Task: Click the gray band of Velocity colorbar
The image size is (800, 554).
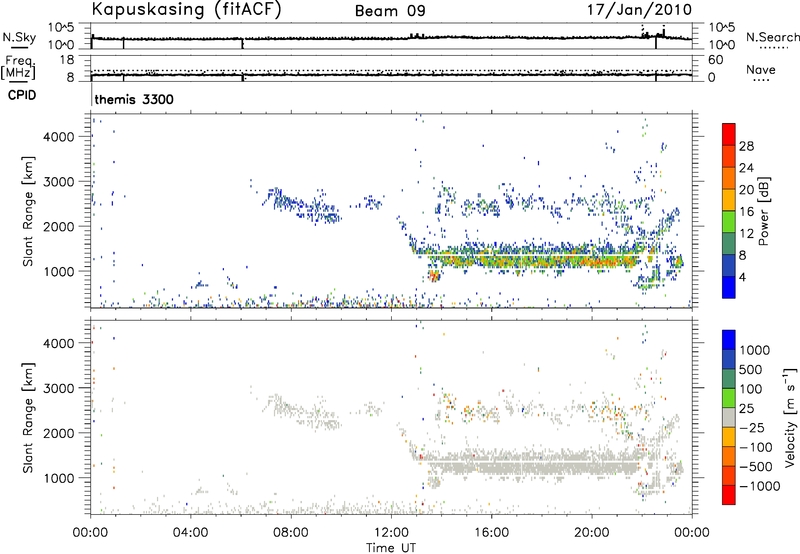Action: [729, 417]
